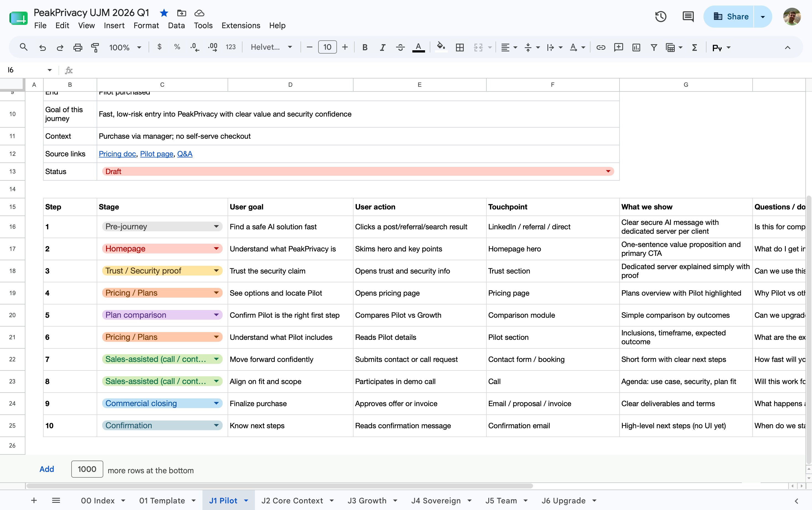Click the merge cells icon

(478, 48)
